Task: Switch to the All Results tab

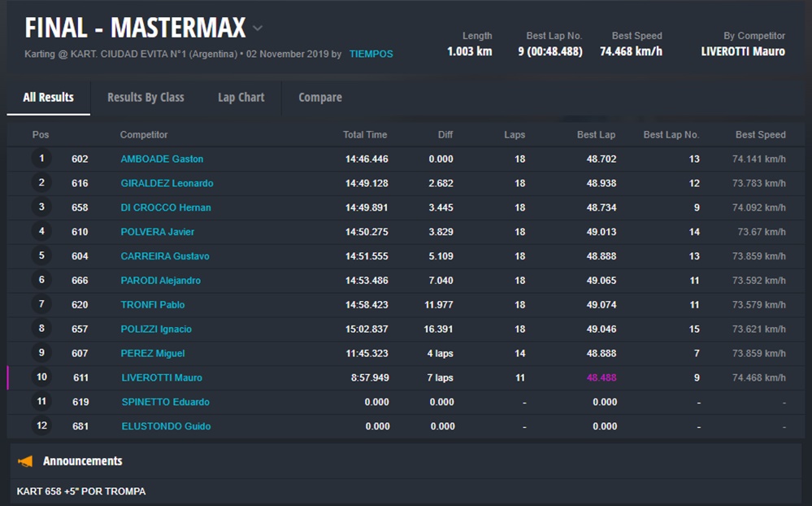Action: 48,98
